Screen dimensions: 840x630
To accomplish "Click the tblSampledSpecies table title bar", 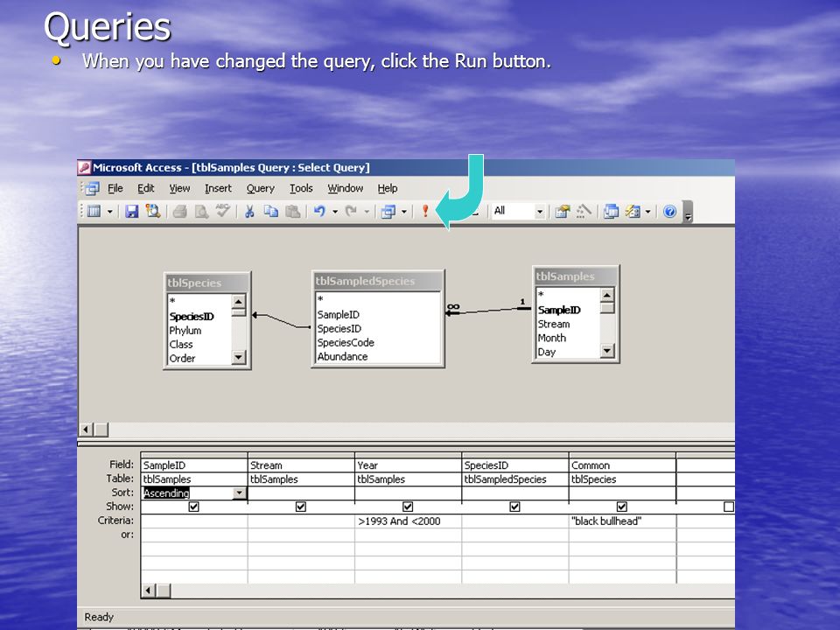I will (377, 281).
